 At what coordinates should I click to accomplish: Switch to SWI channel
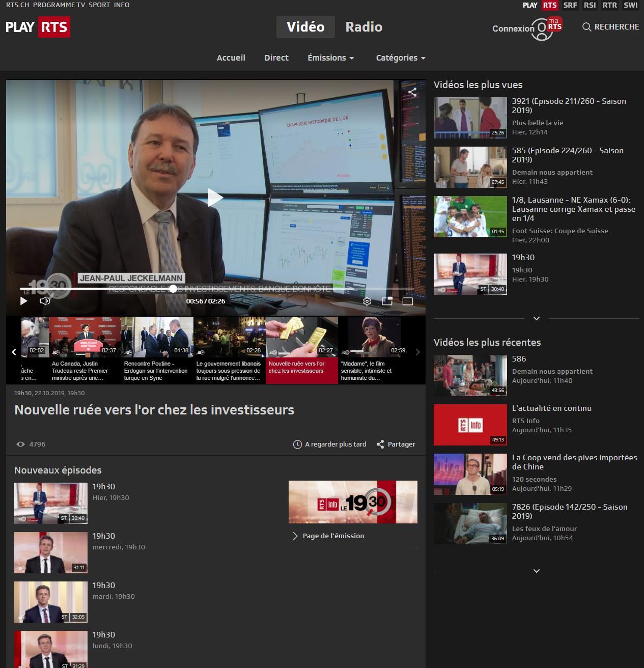630,5
